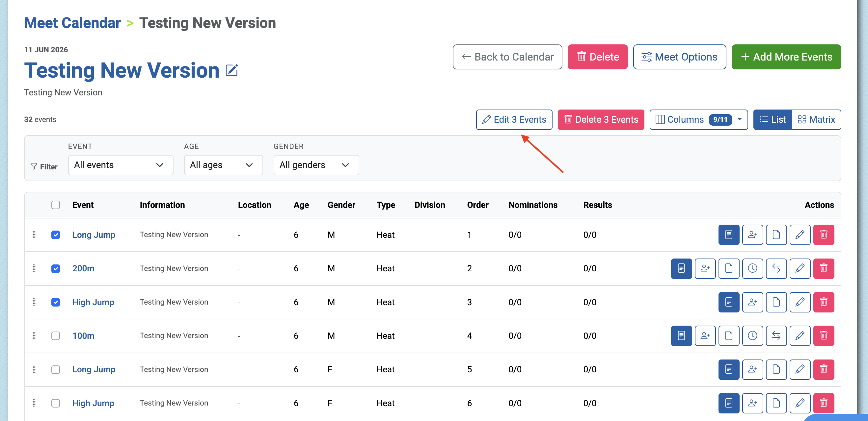Image resolution: width=868 pixels, height=421 pixels.
Task: Delete trash icon for Long Jump order 1
Action: click(824, 235)
